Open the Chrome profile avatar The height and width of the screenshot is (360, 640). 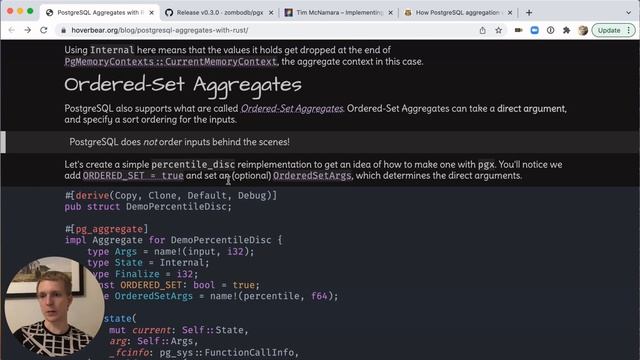583,30
